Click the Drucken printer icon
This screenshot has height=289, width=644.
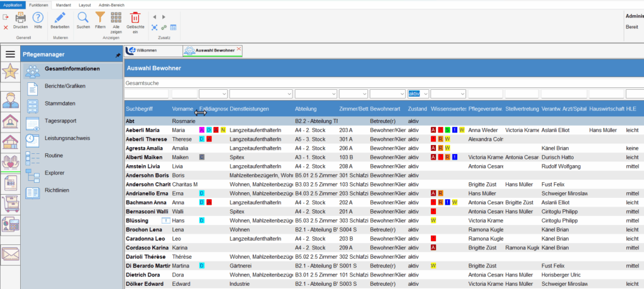[20, 18]
